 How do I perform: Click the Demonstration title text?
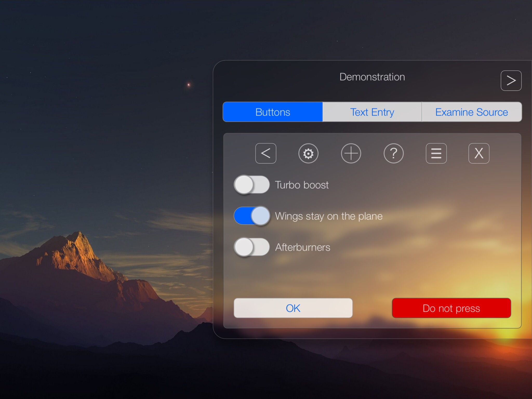click(372, 77)
